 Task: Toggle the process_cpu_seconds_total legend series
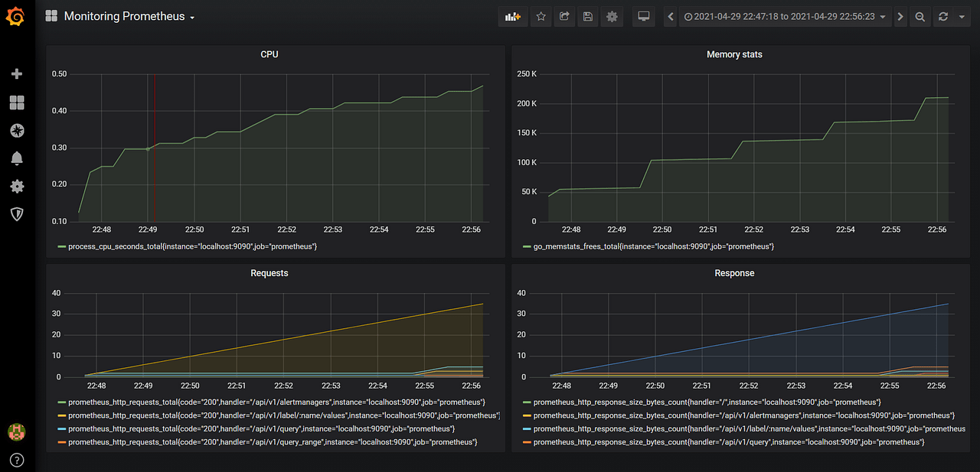click(192, 246)
